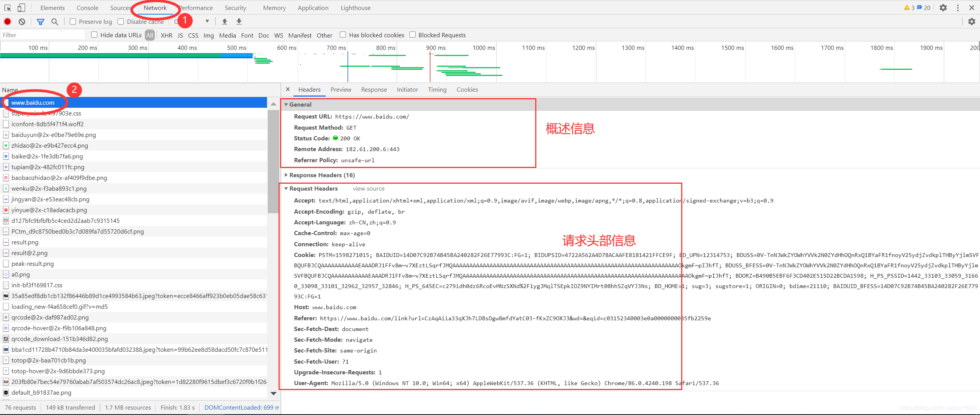Click the messages count indicator showing 20
This screenshot has width=980, height=415.
tap(924, 8)
